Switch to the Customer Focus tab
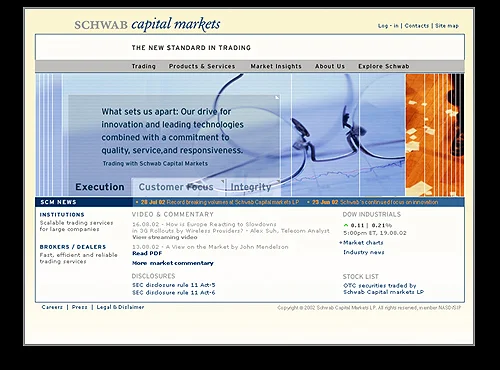Image resolution: width=500 pixels, height=370 pixels. pyautogui.click(x=176, y=187)
